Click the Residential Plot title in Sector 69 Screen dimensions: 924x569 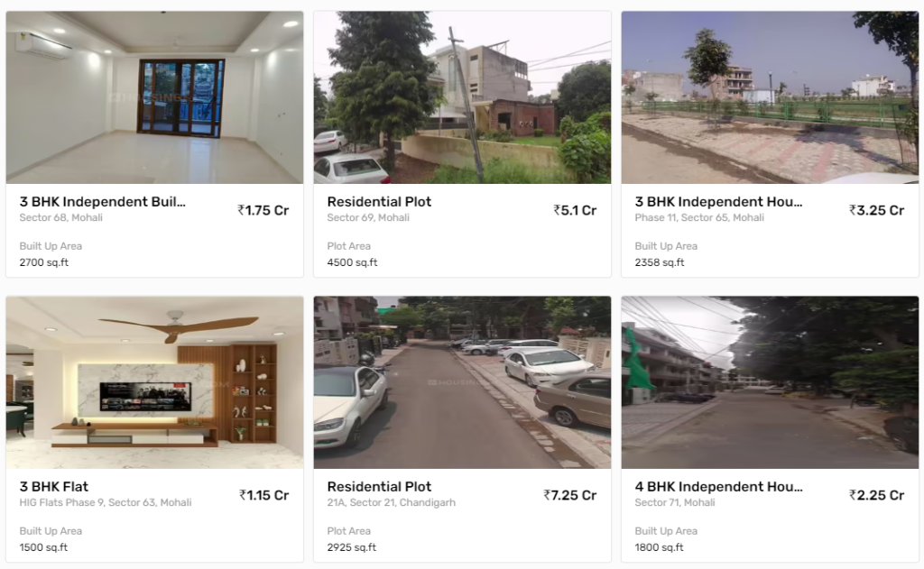coord(379,201)
